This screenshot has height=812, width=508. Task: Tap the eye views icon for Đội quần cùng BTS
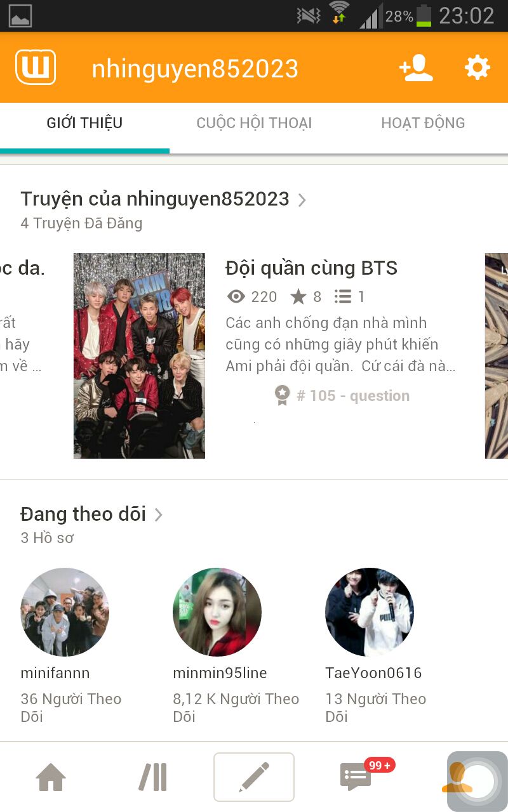pyautogui.click(x=236, y=296)
